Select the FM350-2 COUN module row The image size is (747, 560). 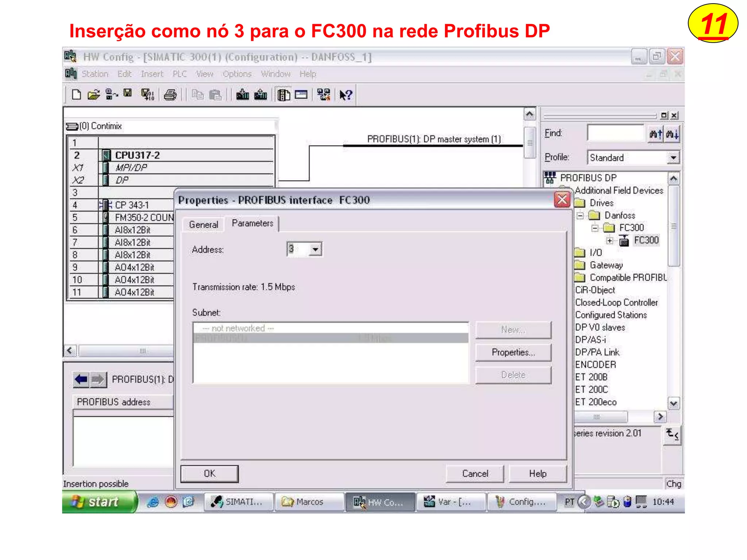pos(122,218)
